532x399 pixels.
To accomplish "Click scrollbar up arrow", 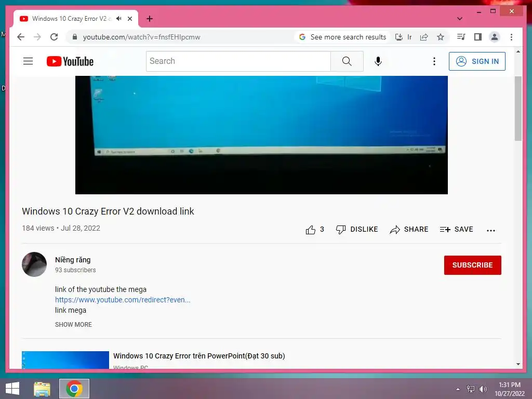I will [x=518, y=51].
